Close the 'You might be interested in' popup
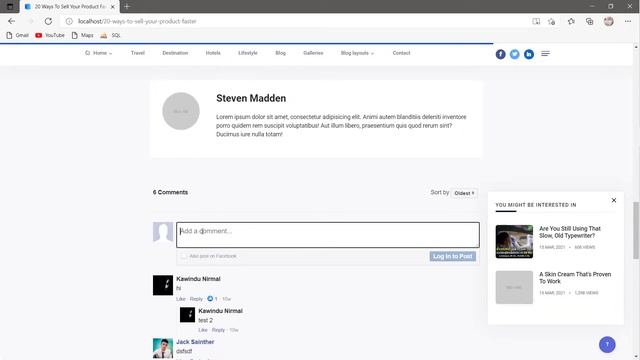Screen dimensions: 640x360 pos(613,200)
